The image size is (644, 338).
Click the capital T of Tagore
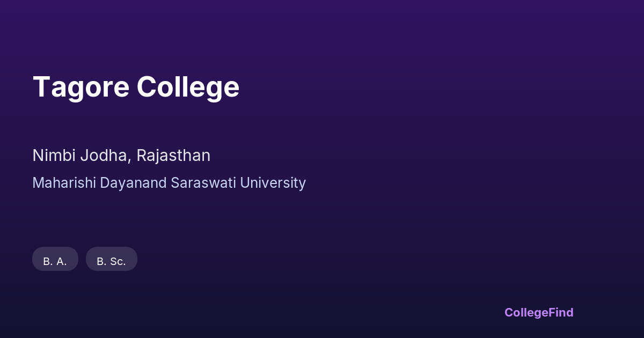coord(41,87)
